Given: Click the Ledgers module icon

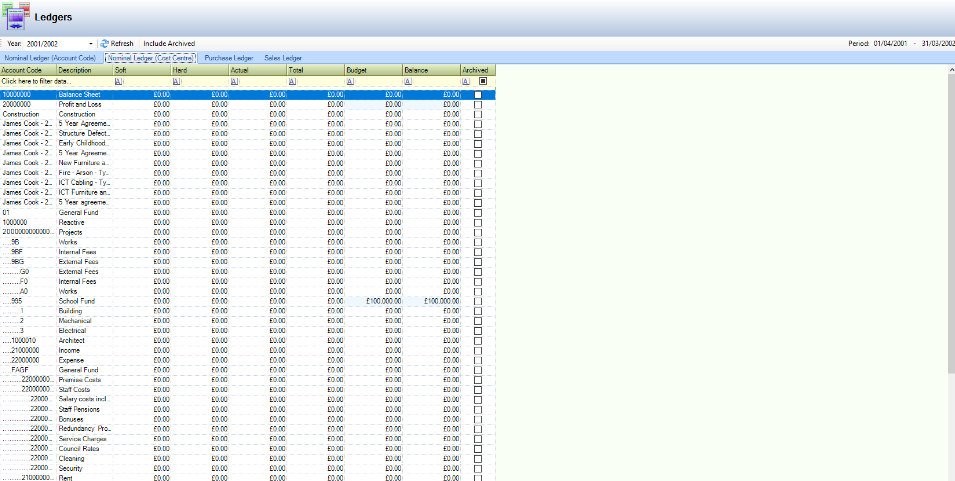Looking at the screenshot, I should (x=18, y=17).
